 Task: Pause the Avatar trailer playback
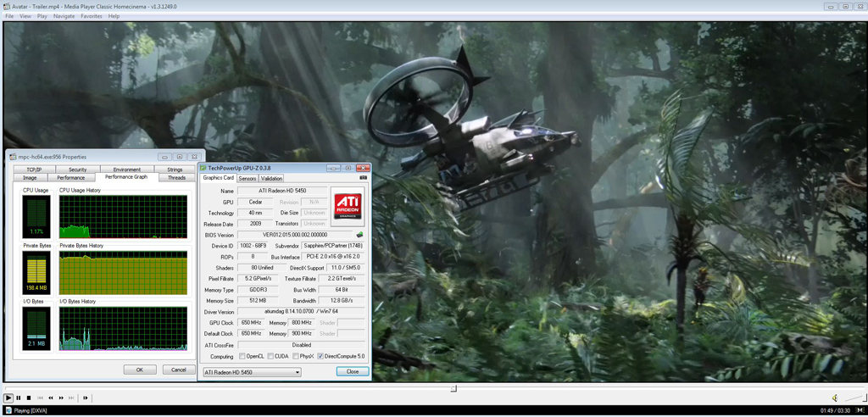(19, 398)
